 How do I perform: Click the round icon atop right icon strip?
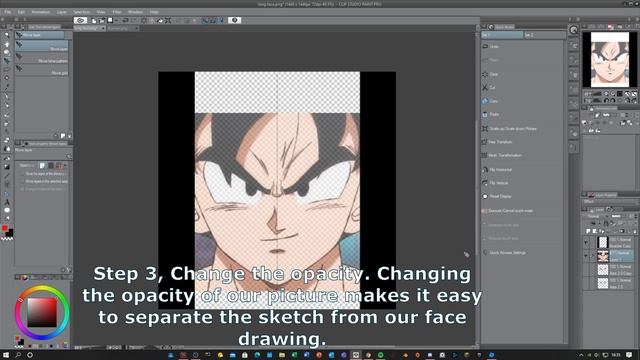pos(573,30)
